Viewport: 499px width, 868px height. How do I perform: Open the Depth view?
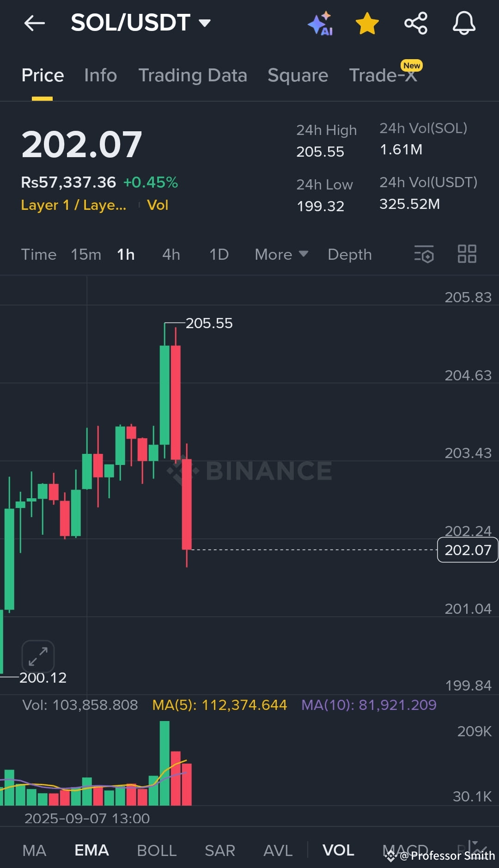click(349, 254)
